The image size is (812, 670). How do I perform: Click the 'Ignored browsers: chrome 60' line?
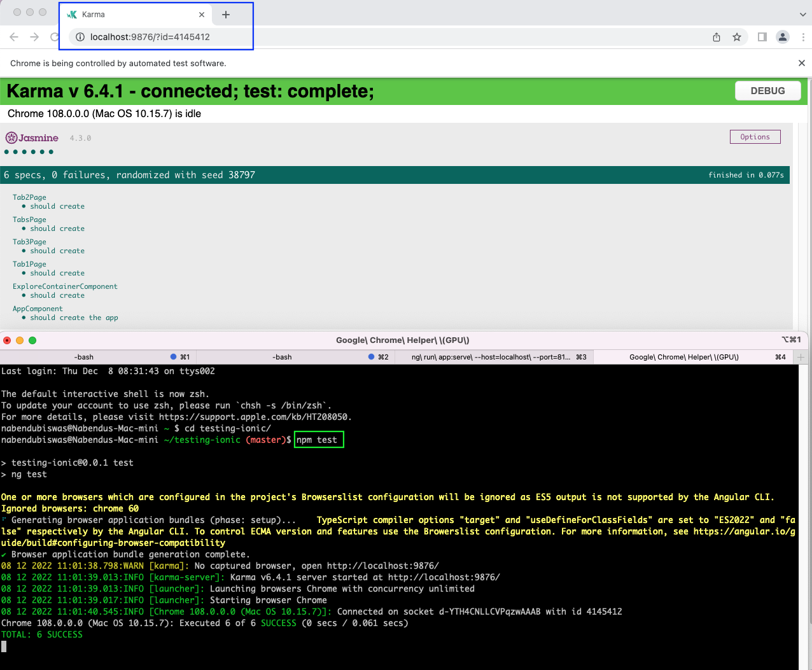click(x=70, y=508)
